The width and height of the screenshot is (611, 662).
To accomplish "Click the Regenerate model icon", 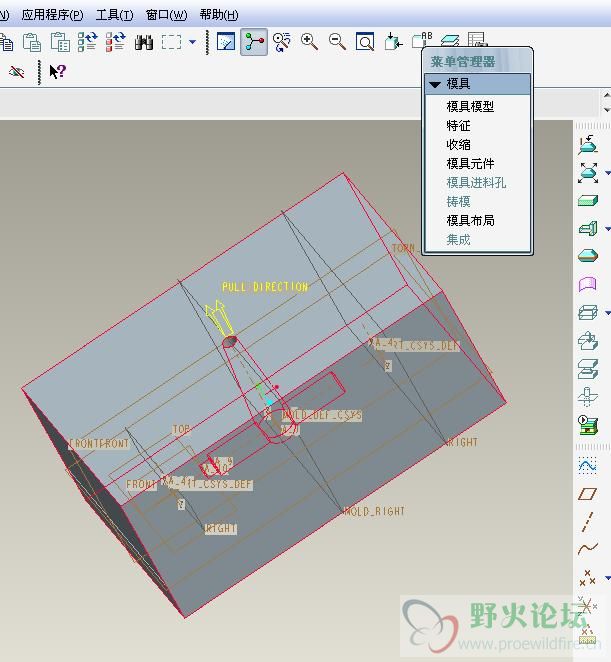I will (87, 42).
